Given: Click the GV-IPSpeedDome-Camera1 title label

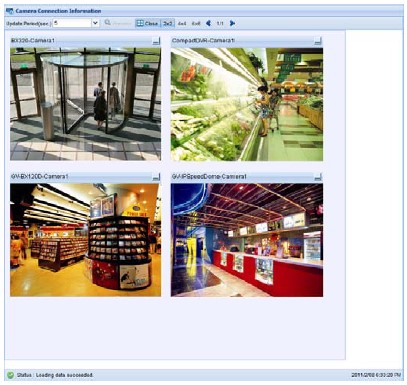Looking at the screenshot, I should click(209, 176).
